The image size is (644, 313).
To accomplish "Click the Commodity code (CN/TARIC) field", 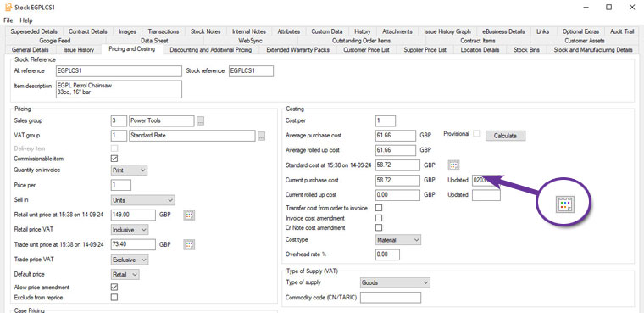I will pos(391,298).
